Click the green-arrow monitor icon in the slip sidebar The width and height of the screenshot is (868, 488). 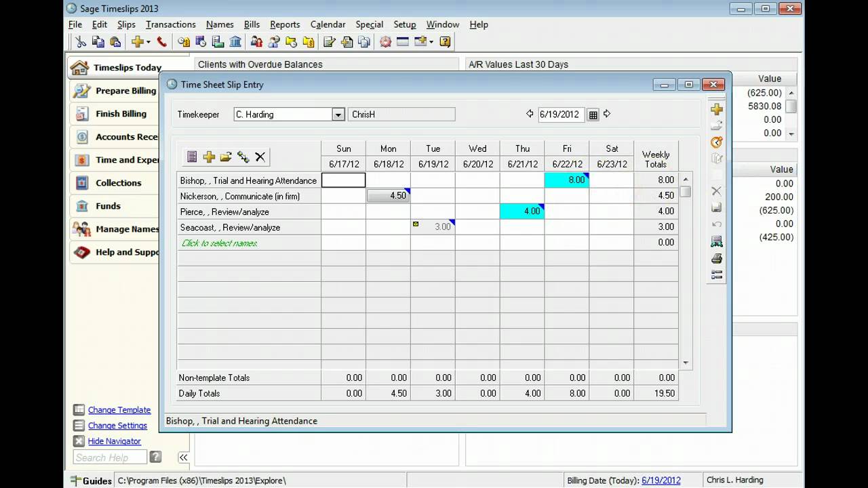click(716, 241)
